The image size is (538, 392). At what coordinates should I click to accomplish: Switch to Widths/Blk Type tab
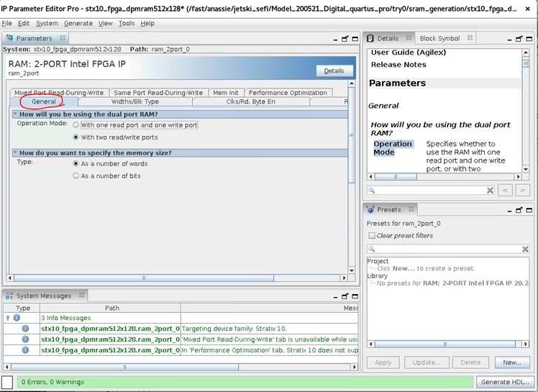click(x=135, y=101)
